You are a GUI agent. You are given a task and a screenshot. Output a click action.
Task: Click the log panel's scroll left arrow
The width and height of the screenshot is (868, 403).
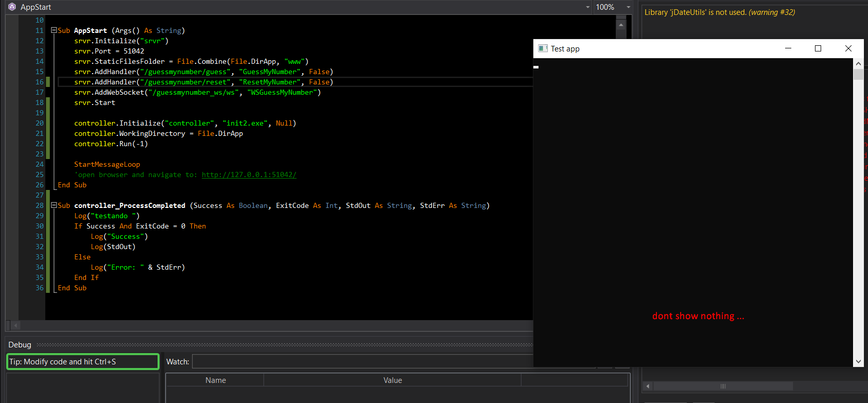click(648, 386)
